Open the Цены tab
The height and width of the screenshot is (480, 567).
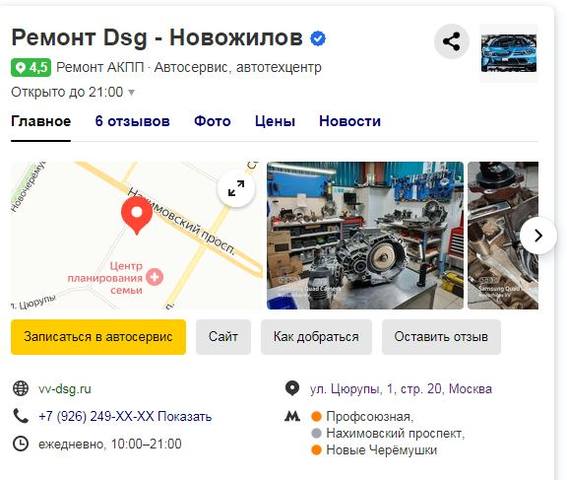click(x=275, y=121)
